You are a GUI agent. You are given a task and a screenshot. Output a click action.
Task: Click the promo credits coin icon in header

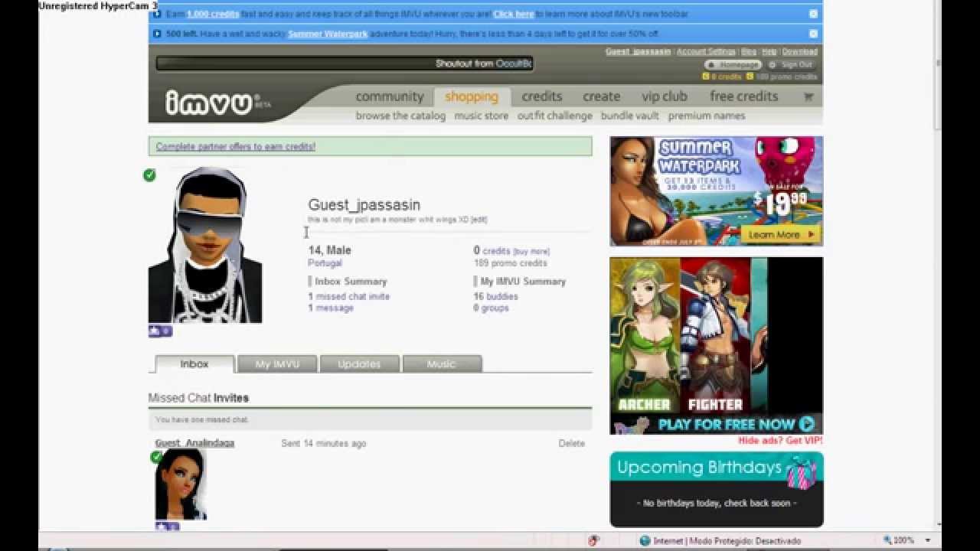750,77
